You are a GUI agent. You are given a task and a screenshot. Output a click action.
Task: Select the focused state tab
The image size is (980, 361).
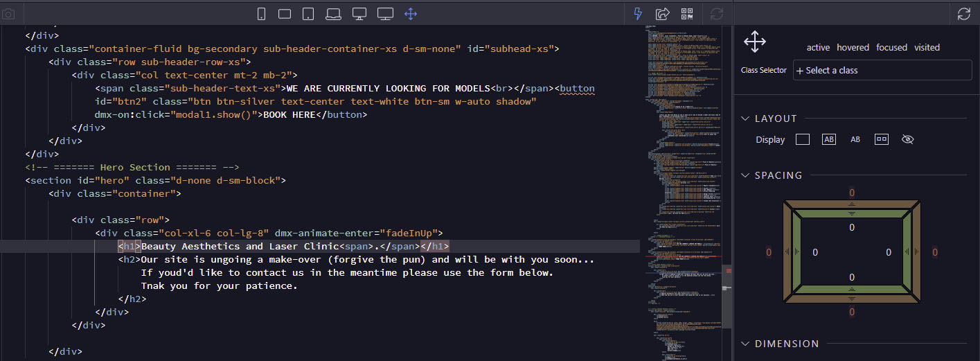(891, 48)
